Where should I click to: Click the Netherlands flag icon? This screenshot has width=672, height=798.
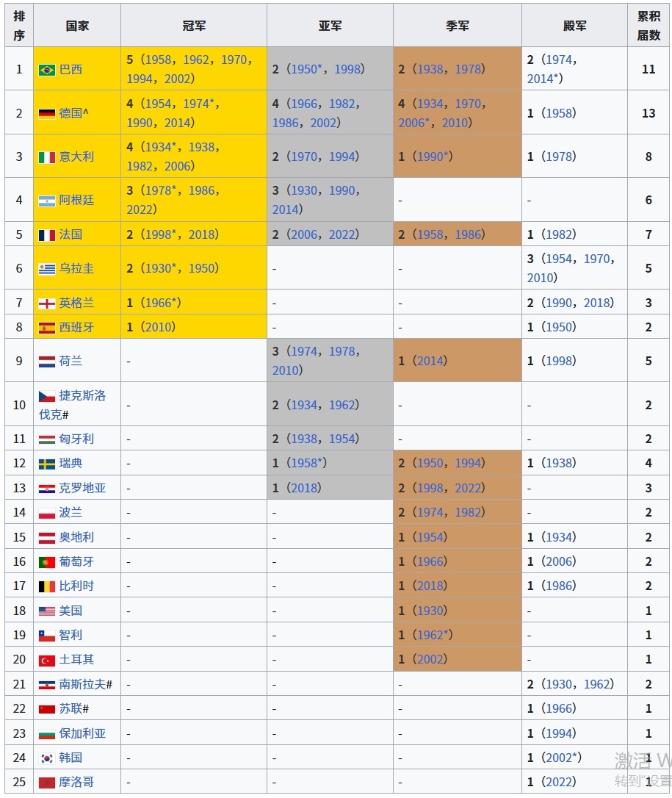tap(47, 362)
